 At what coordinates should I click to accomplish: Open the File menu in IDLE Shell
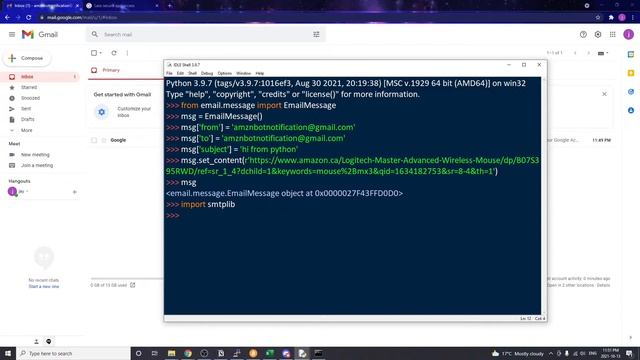click(x=169, y=73)
